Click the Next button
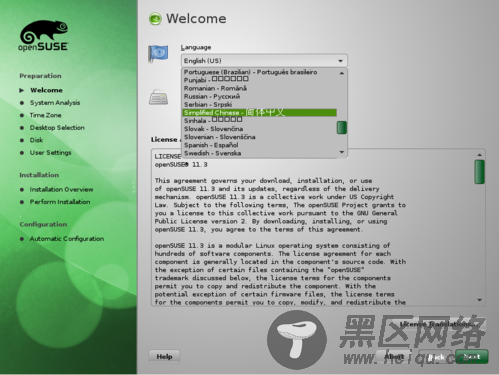499x375 pixels. (x=472, y=357)
